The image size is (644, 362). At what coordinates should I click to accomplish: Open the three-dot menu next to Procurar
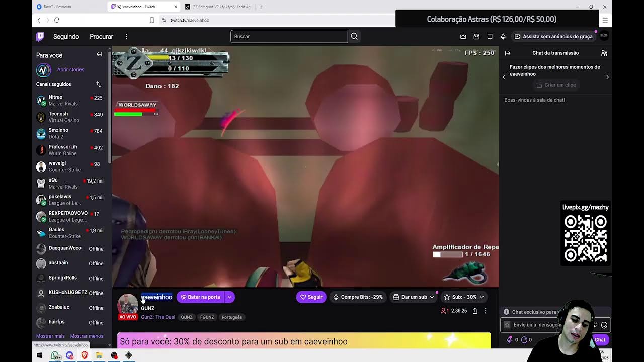click(x=126, y=36)
